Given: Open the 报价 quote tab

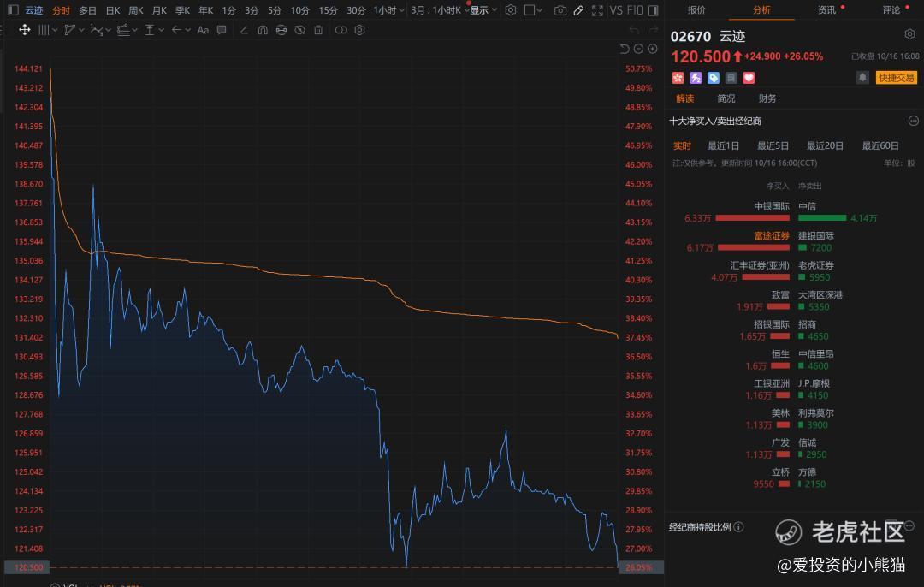Looking at the screenshot, I should coord(696,10).
